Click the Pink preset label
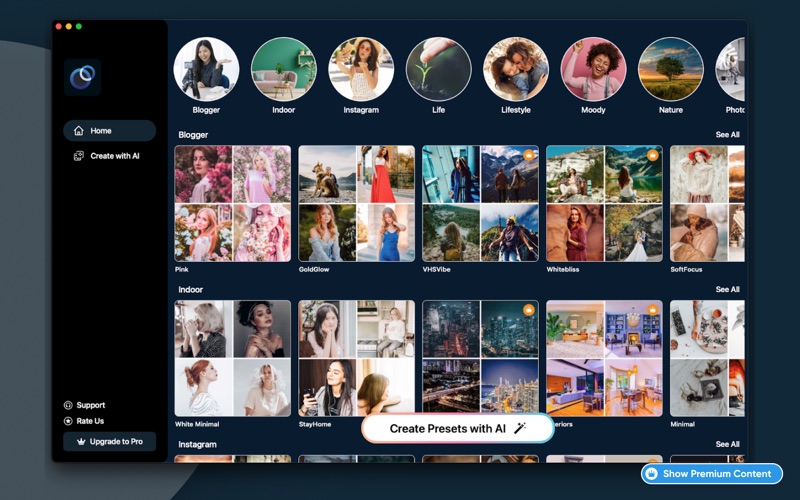The image size is (800, 500). [182, 269]
